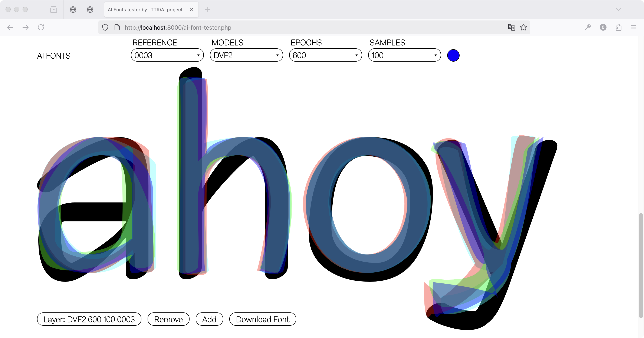The height and width of the screenshot is (338, 644).
Task: Click the Download Font button
Action: point(263,319)
